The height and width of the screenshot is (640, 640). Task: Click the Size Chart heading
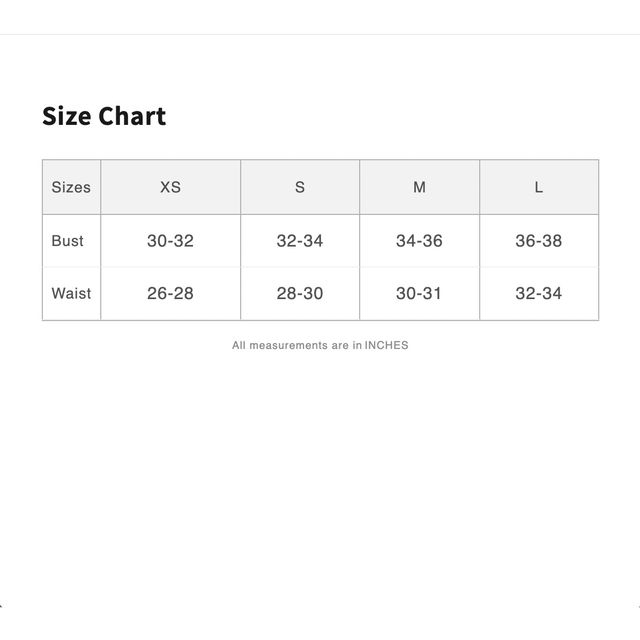(104, 116)
